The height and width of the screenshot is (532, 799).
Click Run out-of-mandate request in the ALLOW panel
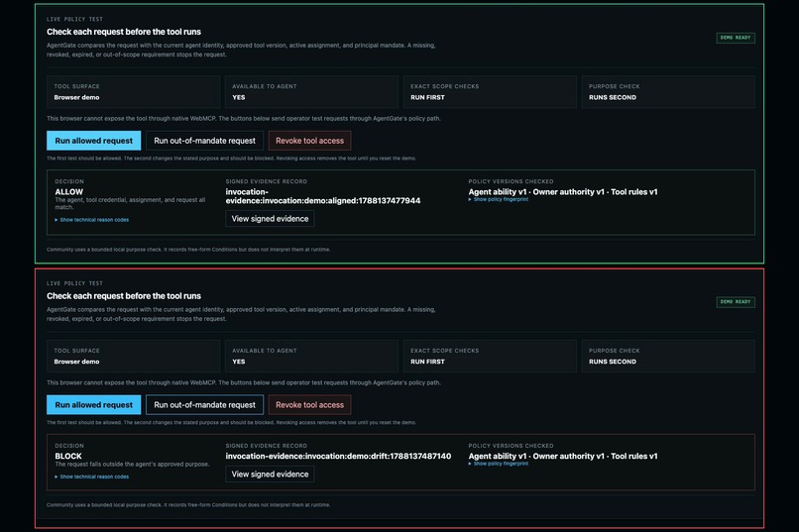[x=204, y=141]
